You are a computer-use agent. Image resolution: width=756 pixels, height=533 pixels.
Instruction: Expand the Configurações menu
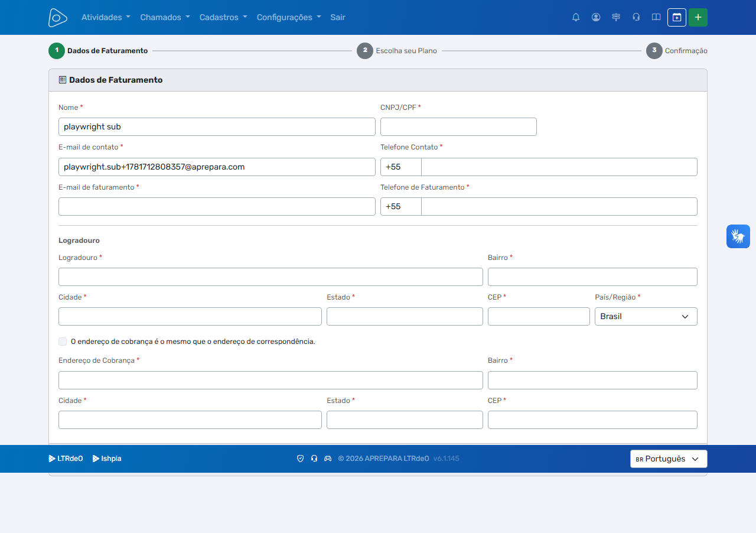pos(289,17)
